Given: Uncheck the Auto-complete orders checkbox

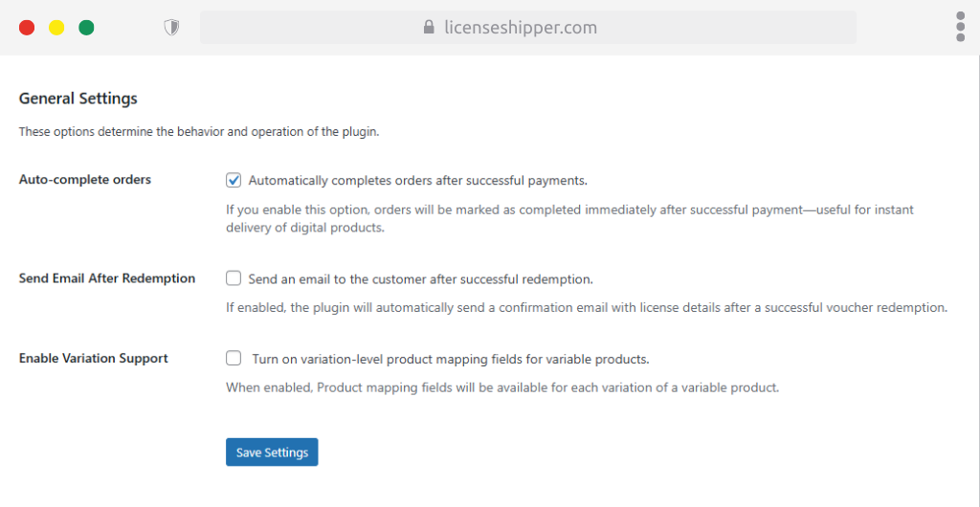Looking at the screenshot, I should (234, 180).
